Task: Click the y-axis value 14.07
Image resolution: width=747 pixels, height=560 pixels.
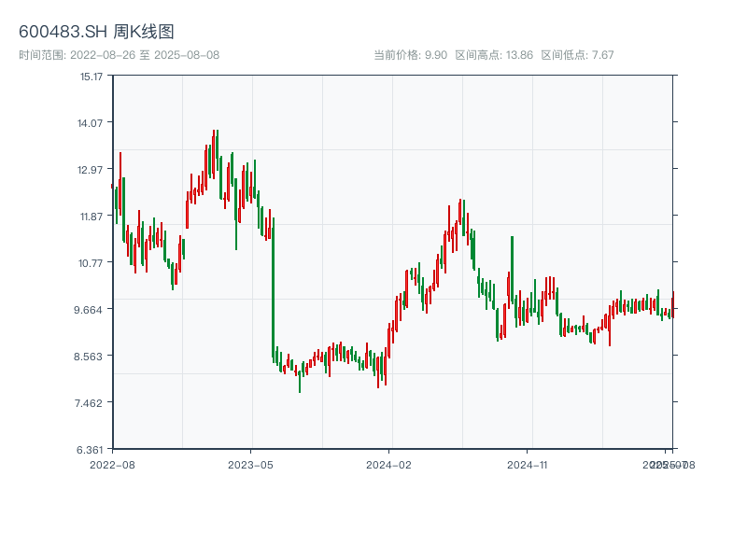Action: pos(90,123)
